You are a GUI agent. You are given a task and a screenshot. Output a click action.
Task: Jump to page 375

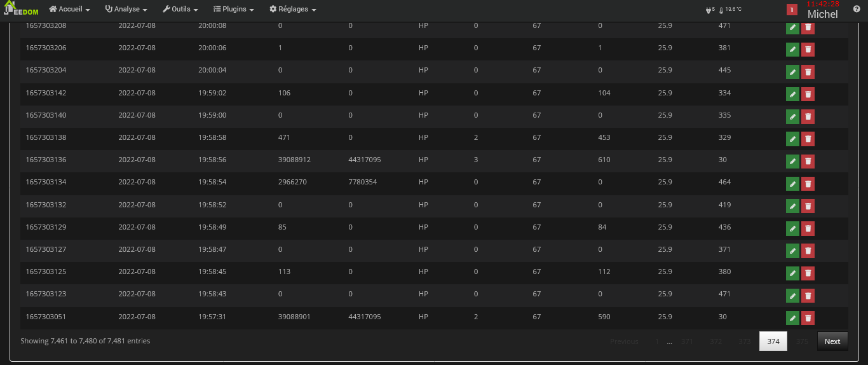802,341
